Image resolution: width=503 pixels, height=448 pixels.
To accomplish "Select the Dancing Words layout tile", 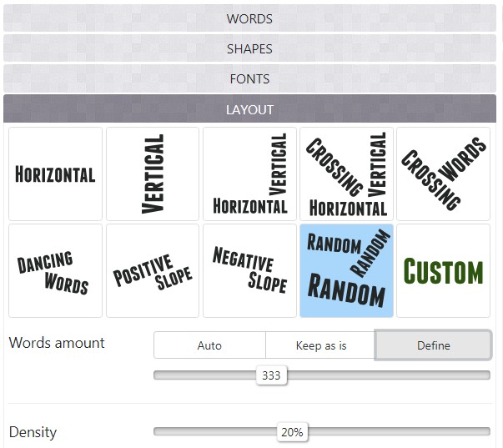I will [x=55, y=270].
